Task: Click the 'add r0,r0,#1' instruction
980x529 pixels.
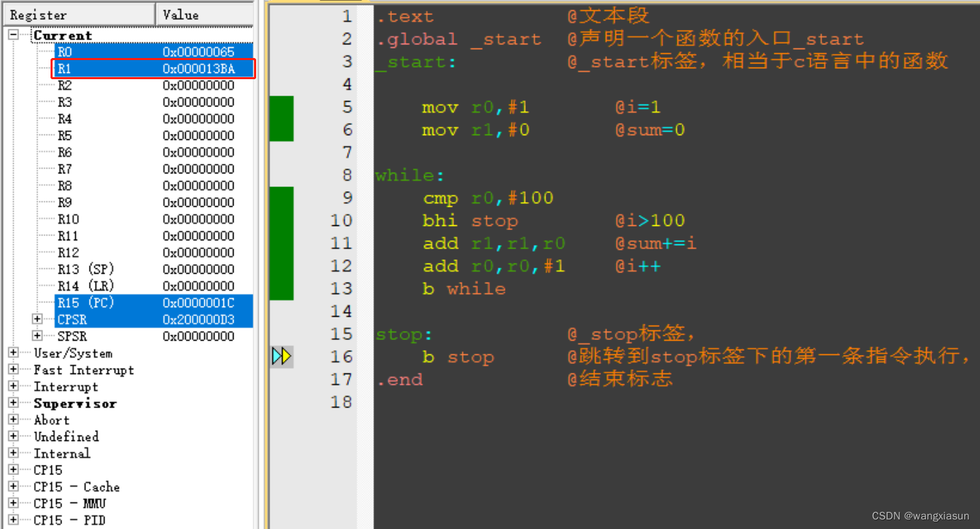Action: (494, 266)
